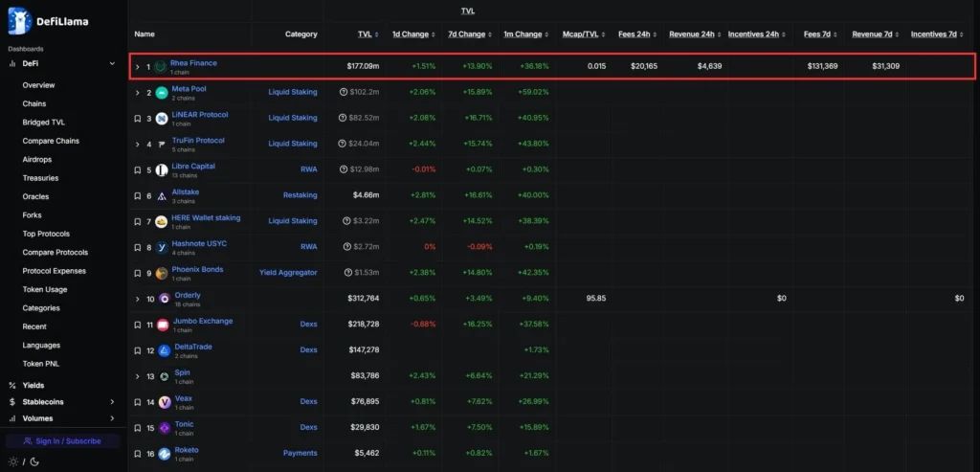Screen dimensions: 980x472
Task: Click the Sign In / Subscribe button
Action: click(x=62, y=441)
